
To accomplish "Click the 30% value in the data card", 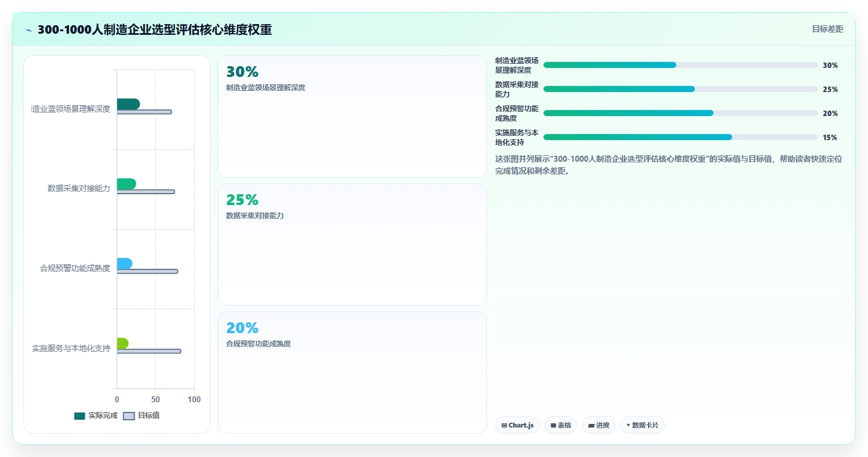I will [x=242, y=72].
